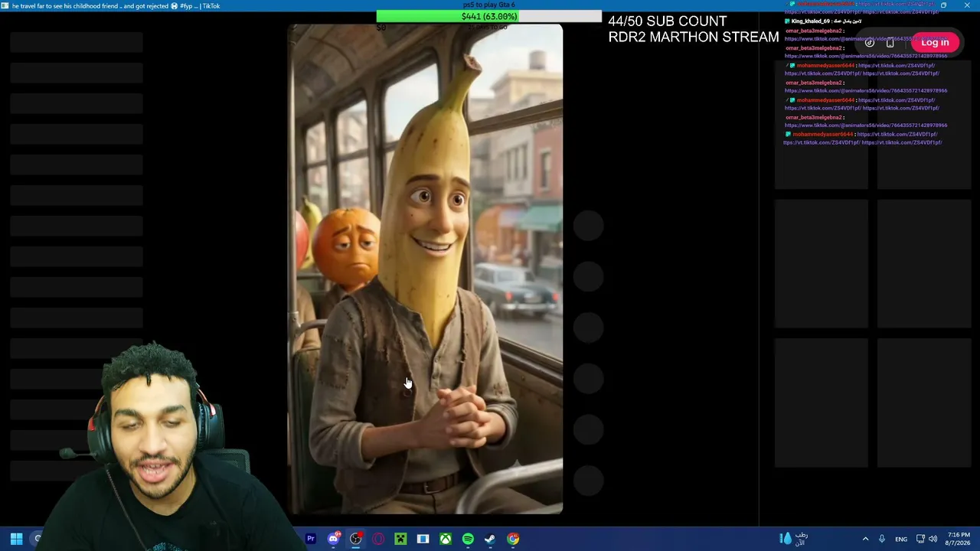The image size is (980, 551).
Task: Close the TikTok browser window
Action: click(967, 5)
